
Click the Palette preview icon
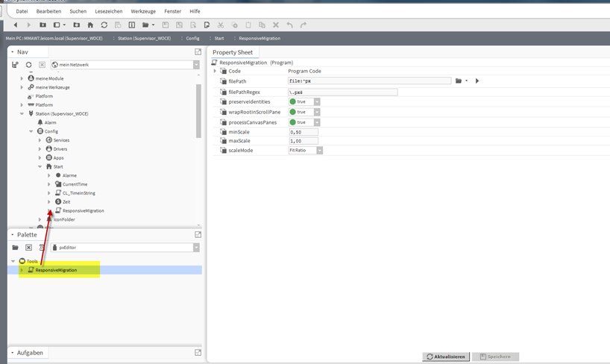42,248
